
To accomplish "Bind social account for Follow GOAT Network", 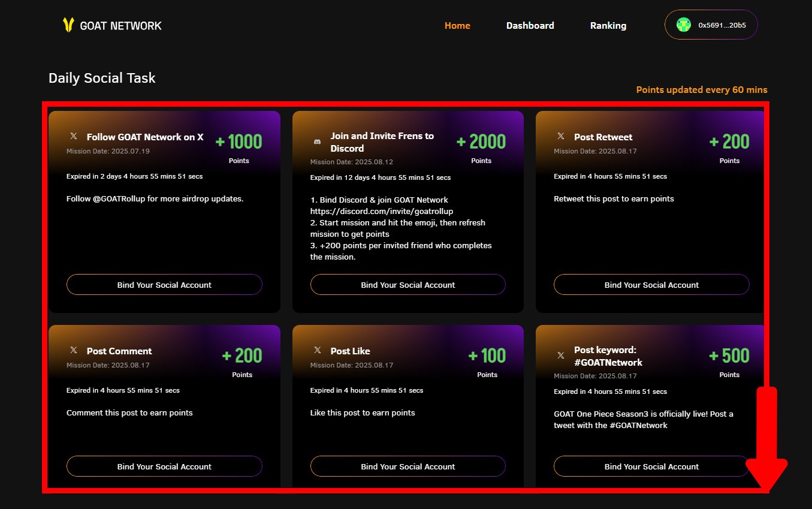I will pos(164,285).
